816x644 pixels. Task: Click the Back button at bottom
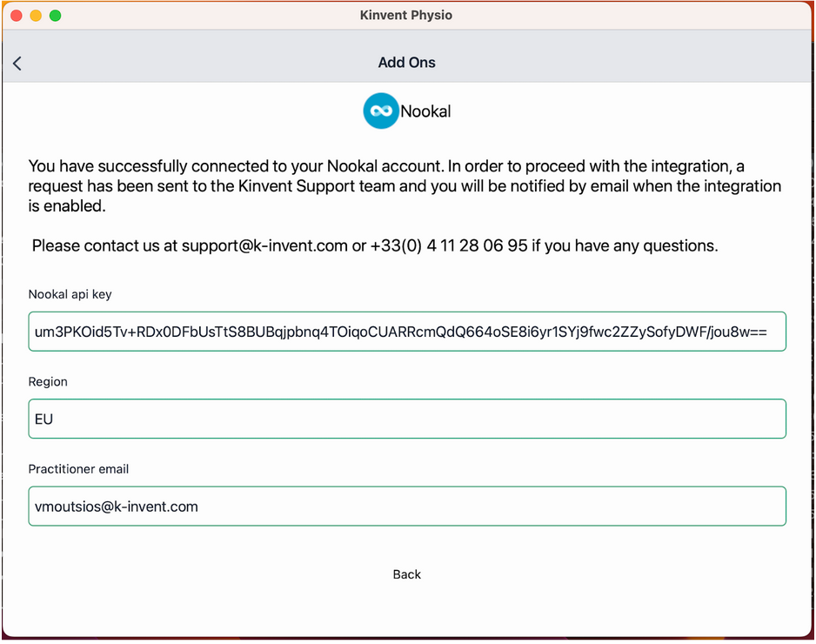pos(407,574)
